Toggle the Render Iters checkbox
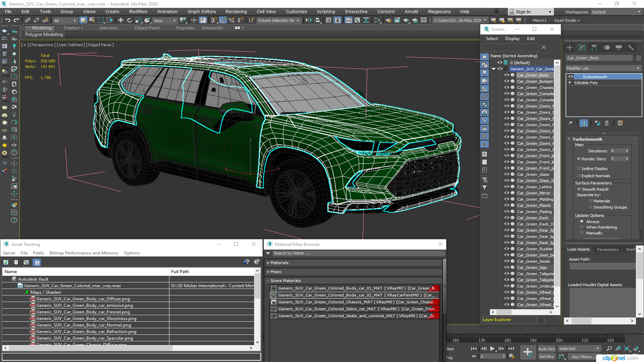The image size is (644, 362). tap(579, 159)
